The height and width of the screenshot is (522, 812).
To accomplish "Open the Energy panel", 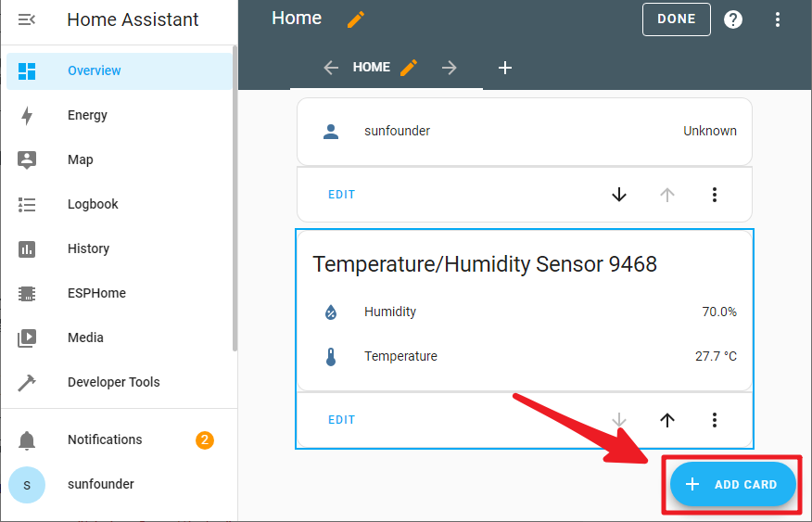I will click(119, 116).
